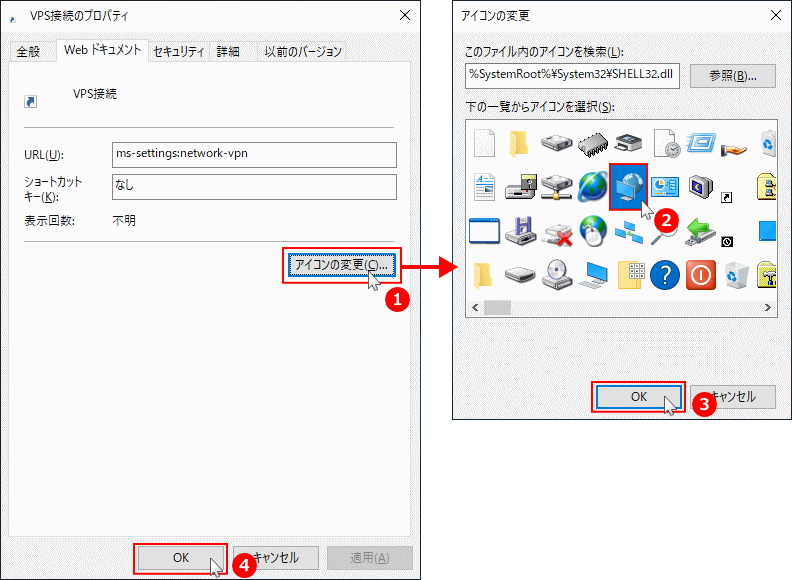
Task: Click the 適用(A) button
Action: [370, 558]
